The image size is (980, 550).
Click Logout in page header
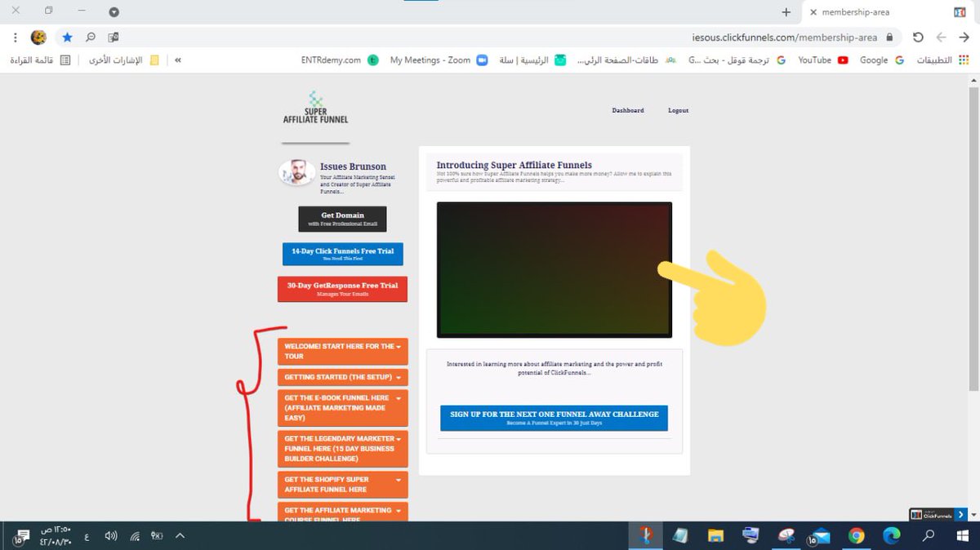(x=678, y=110)
